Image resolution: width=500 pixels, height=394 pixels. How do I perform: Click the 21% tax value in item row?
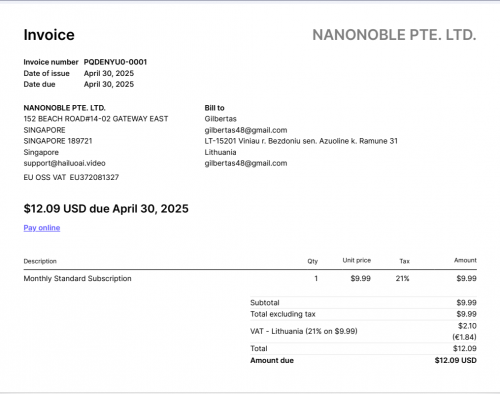click(402, 278)
